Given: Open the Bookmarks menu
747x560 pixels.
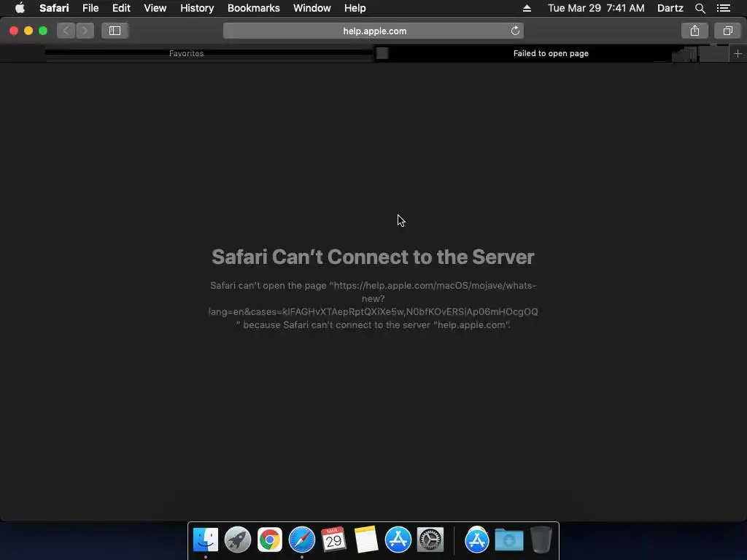Looking at the screenshot, I should tap(253, 8).
